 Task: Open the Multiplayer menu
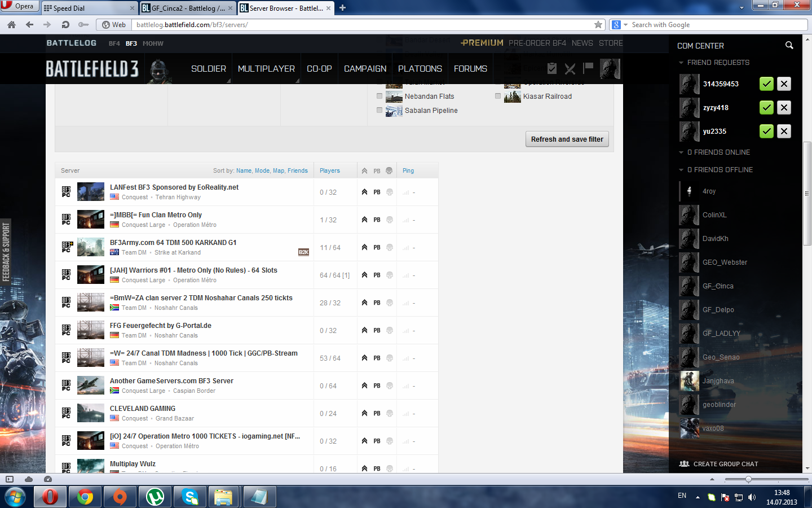(266, 69)
